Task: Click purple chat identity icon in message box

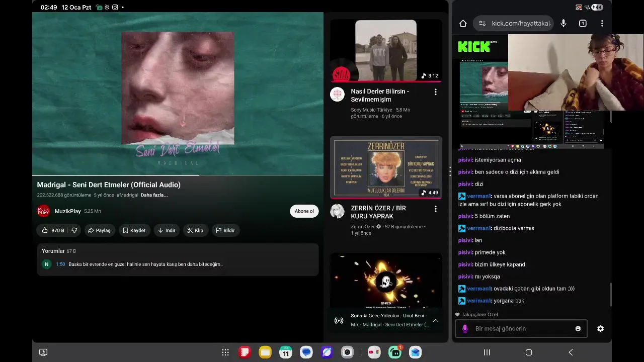Action: pos(465,328)
